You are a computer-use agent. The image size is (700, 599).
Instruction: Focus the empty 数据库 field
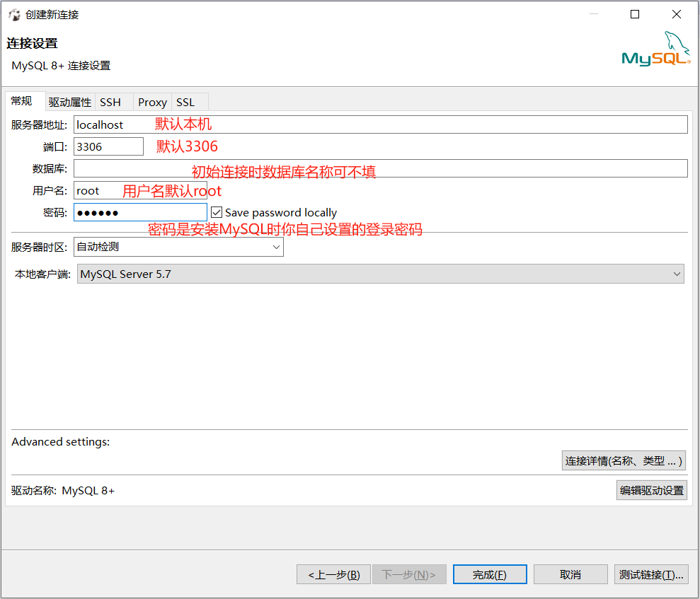point(380,168)
